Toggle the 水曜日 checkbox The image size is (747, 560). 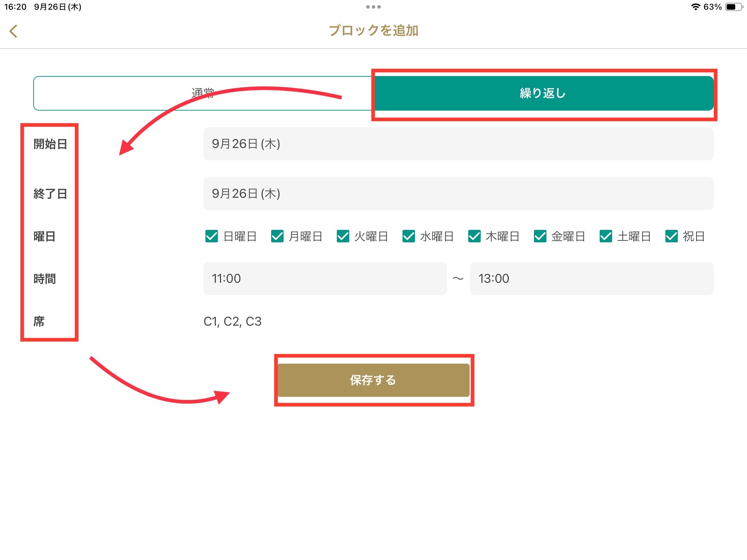[x=409, y=236]
